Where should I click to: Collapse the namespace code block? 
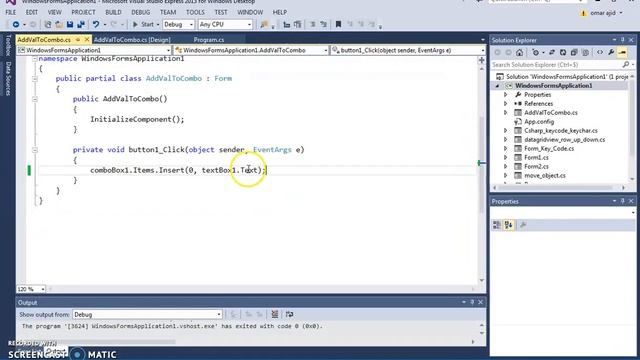pos(35,59)
